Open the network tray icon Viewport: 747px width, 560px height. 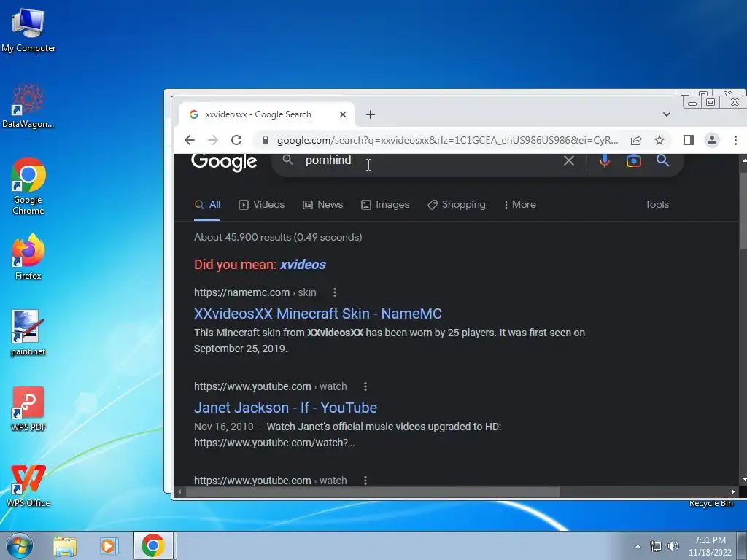(656, 546)
